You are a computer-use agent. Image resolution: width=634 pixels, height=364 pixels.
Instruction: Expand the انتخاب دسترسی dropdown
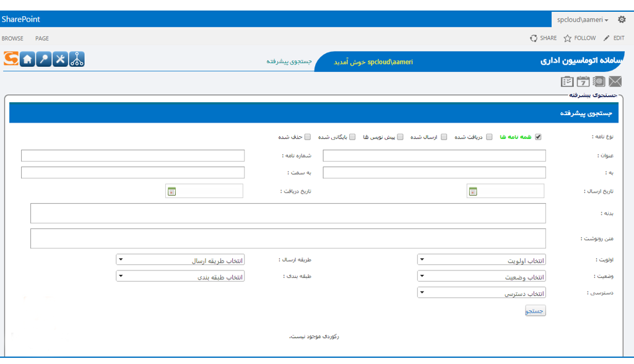click(481, 292)
